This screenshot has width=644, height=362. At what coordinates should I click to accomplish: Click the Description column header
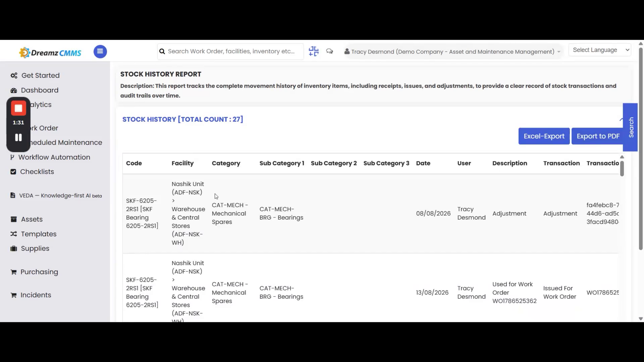pos(510,163)
